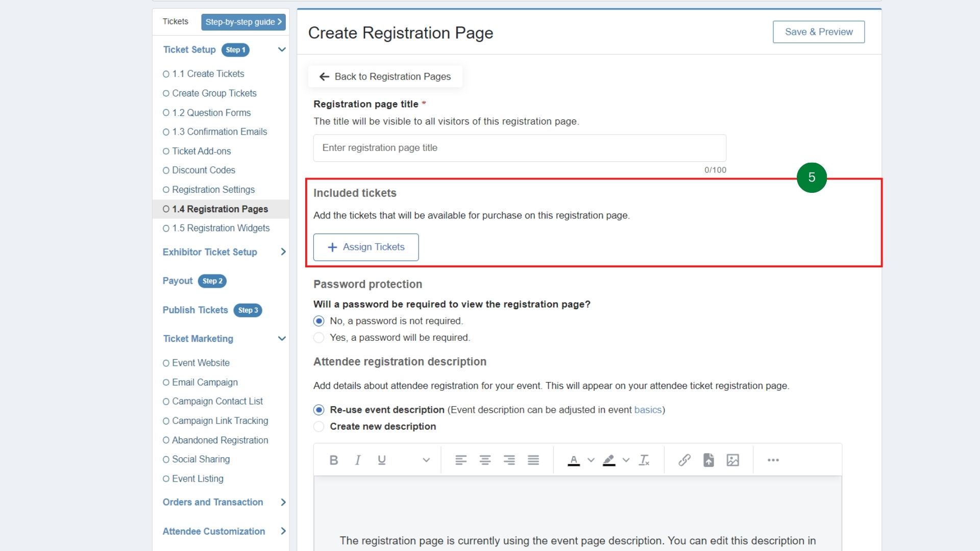The image size is (980, 551).
Task: Click the registration page title input field
Action: [519, 148]
